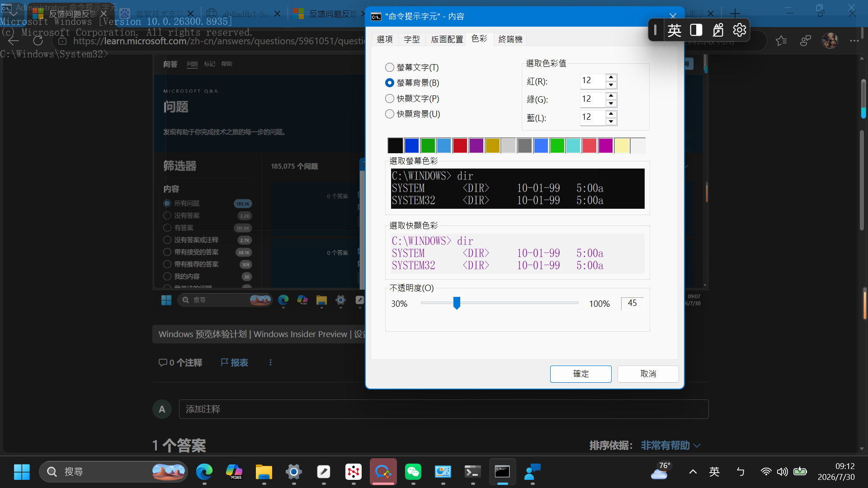This screenshot has width=868, height=488.
Task: Decrease the 藍(L) value with down arrow
Action: pos(611,122)
